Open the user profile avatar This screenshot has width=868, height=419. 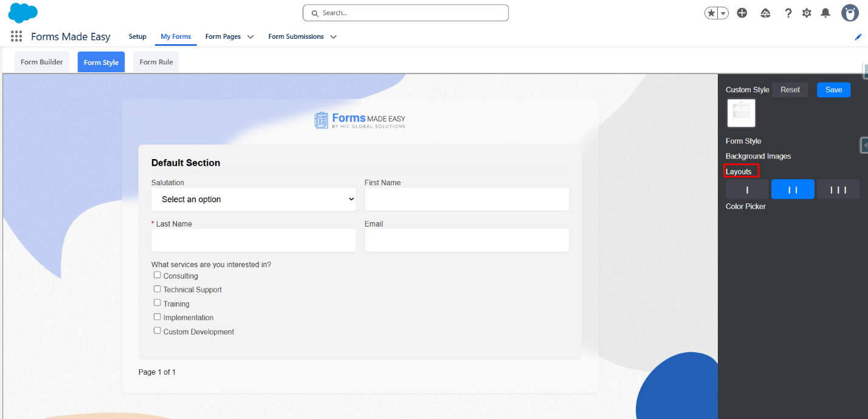click(850, 13)
